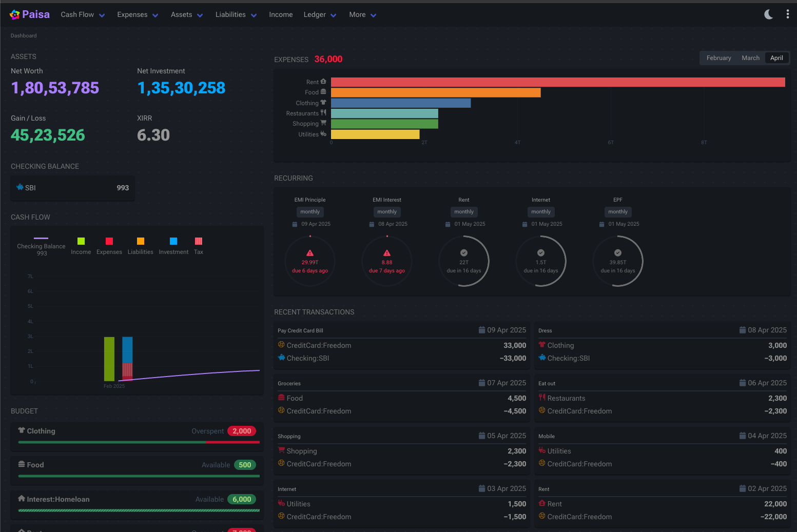Click the Paisa logo icon
This screenshot has width=797, height=532.
(14, 15)
